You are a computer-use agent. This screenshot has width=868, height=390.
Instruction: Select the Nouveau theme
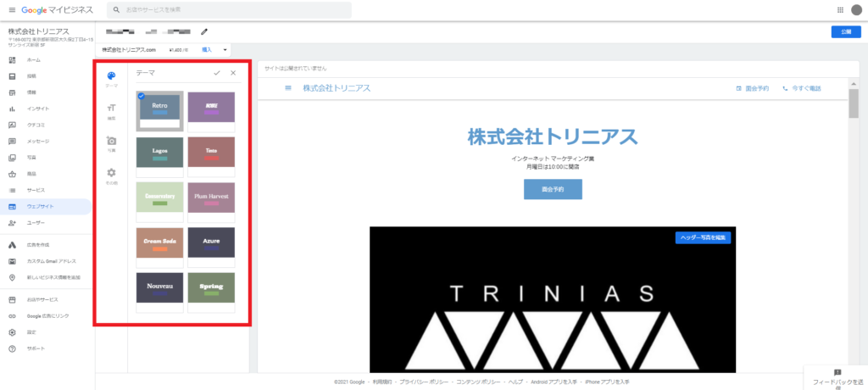[x=160, y=292]
